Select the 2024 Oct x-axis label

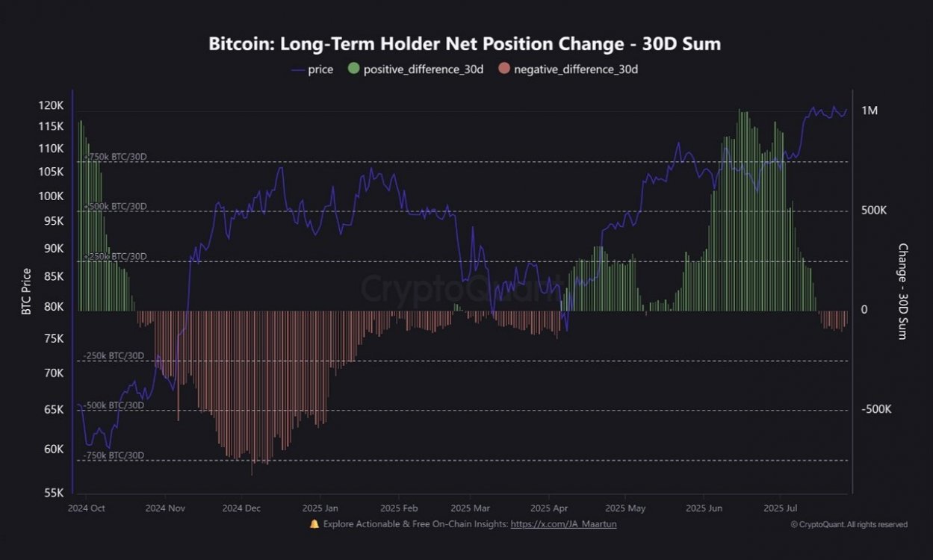click(x=86, y=508)
